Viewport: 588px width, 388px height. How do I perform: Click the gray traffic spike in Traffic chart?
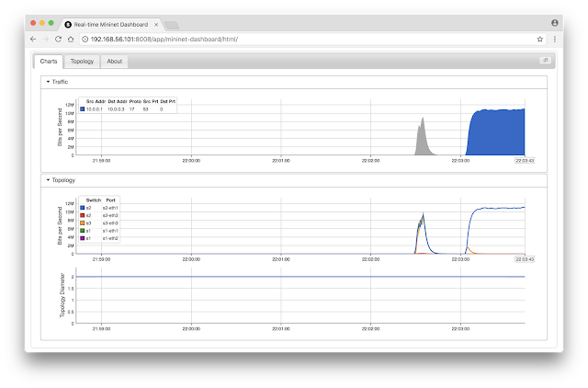423,143
